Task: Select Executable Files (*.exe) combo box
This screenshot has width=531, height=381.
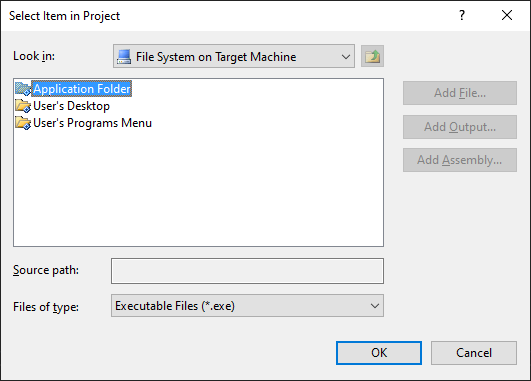Action: tap(247, 305)
